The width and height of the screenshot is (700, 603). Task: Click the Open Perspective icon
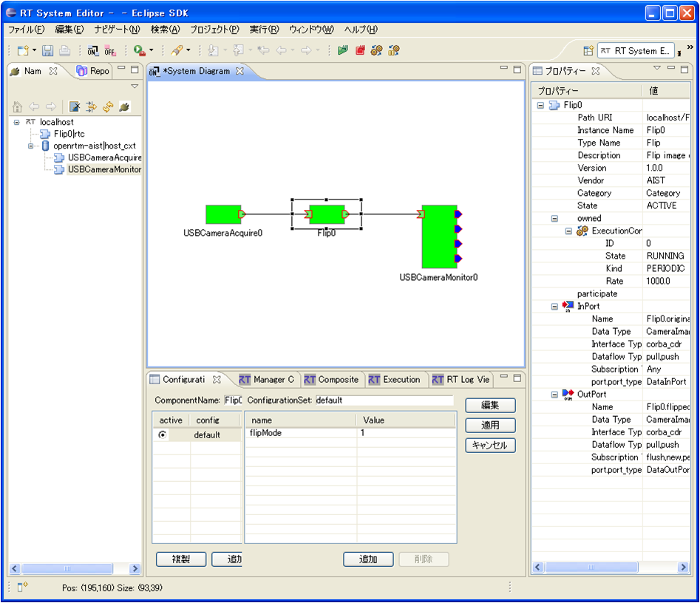588,50
